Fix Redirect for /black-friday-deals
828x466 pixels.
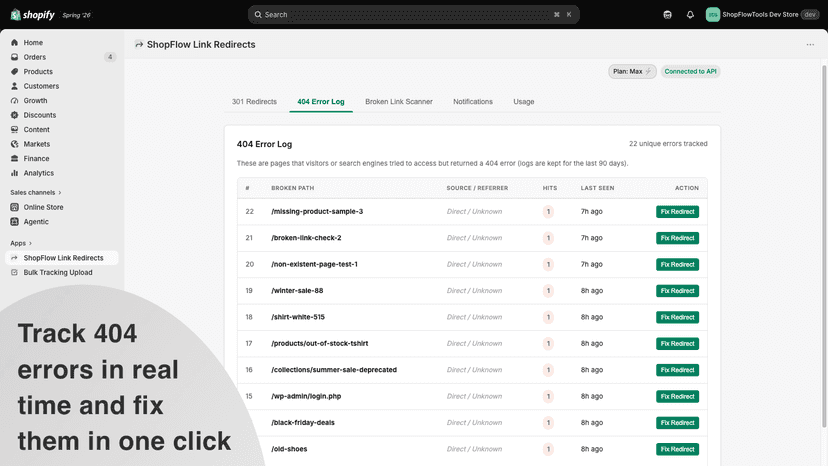[x=678, y=423]
